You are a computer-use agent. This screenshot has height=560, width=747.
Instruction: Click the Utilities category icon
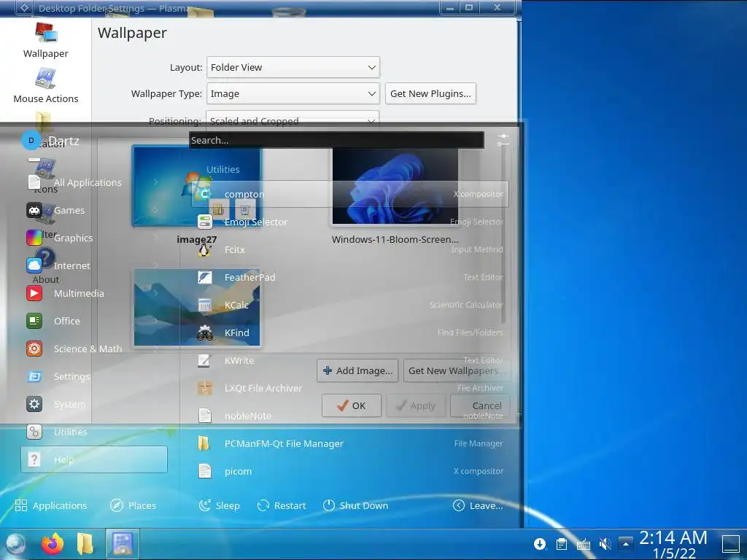(34, 432)
